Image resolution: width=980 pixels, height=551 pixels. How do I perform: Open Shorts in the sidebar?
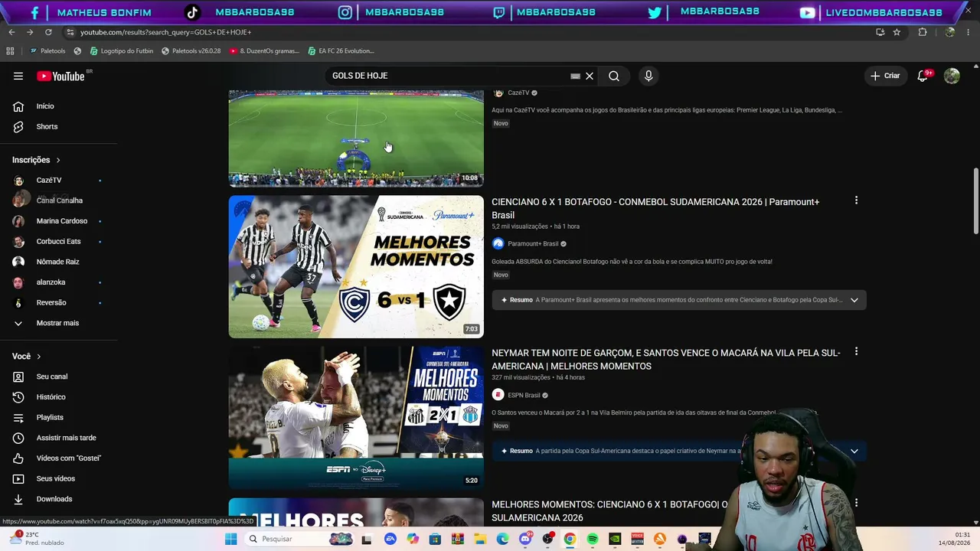point(47,126)
